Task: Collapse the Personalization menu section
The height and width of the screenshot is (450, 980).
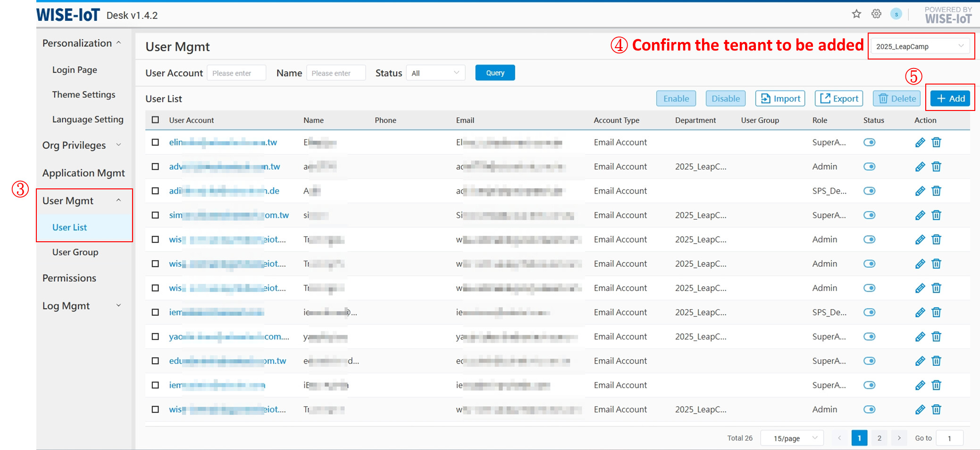Action: (x=82, y=43)
